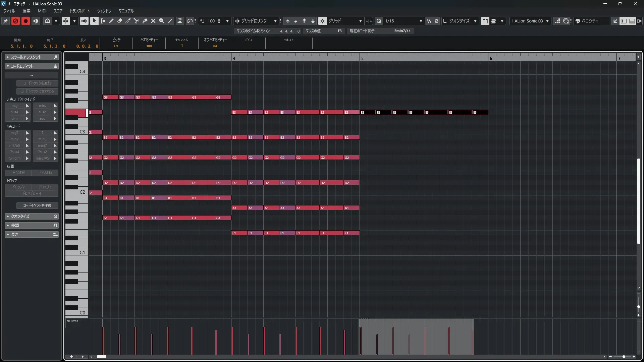The width and height of the screenshot is (644, 362).
Task: Select the Mute X tool
Action: (x=153, y=21)
